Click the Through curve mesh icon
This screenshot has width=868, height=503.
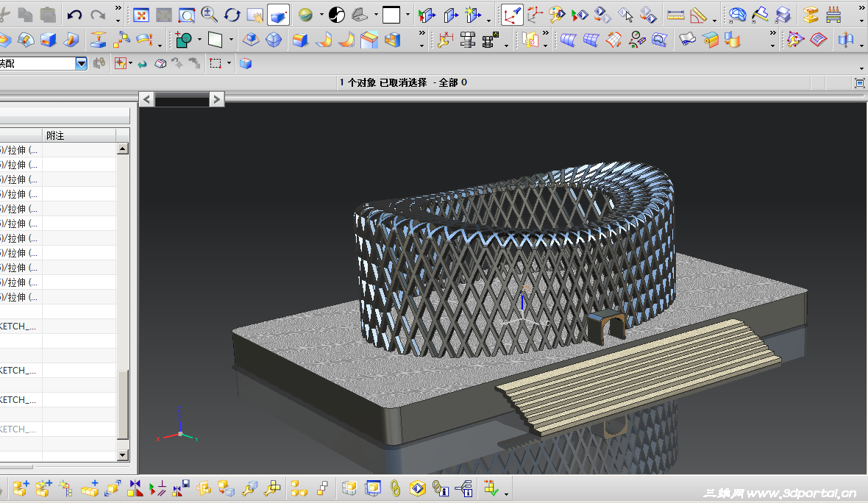pyautogui.click(x=591, y=40)
